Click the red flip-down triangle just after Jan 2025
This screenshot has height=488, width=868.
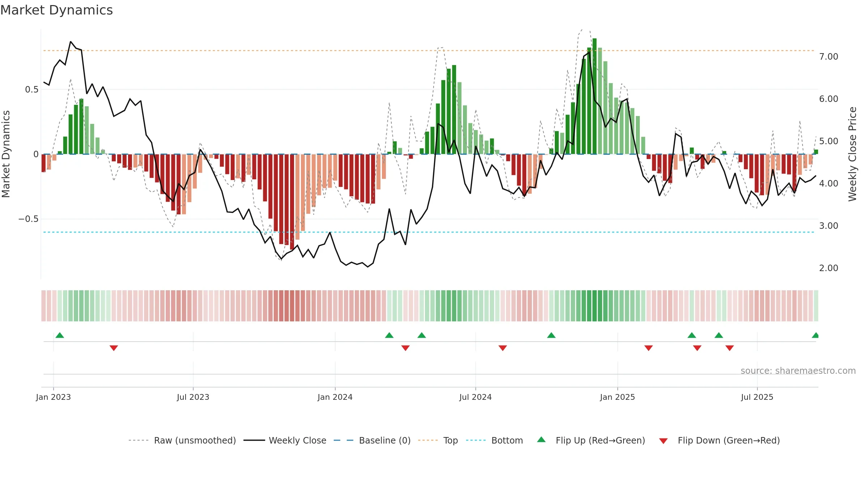(648, 348)
